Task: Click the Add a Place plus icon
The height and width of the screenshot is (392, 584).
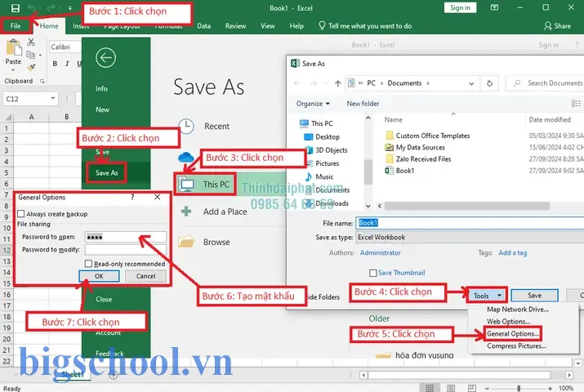Action: (x=186, y=212)
